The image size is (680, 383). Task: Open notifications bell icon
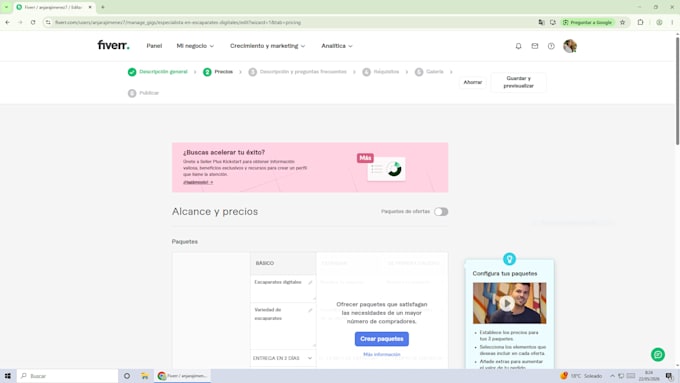coord(518,46)
